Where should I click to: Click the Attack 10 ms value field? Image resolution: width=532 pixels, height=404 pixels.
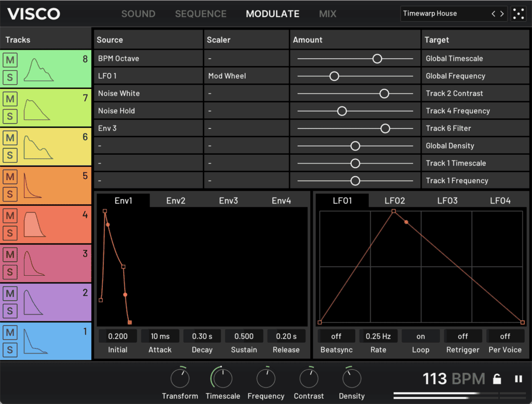(160, 336)
